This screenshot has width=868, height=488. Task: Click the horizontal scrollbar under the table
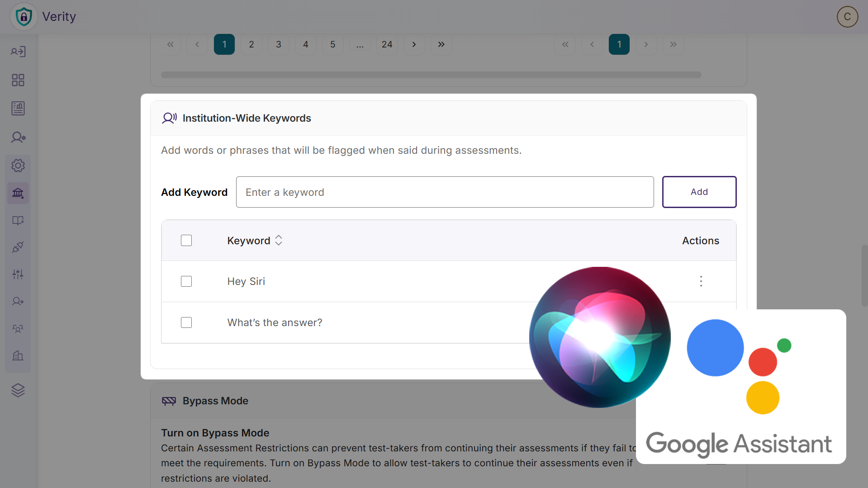(x=431, y=75)
